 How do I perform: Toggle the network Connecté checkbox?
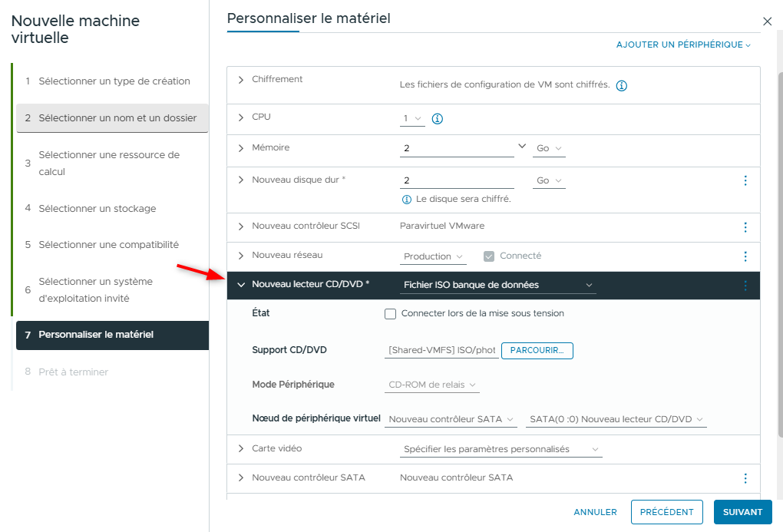(x=489, y=256)
